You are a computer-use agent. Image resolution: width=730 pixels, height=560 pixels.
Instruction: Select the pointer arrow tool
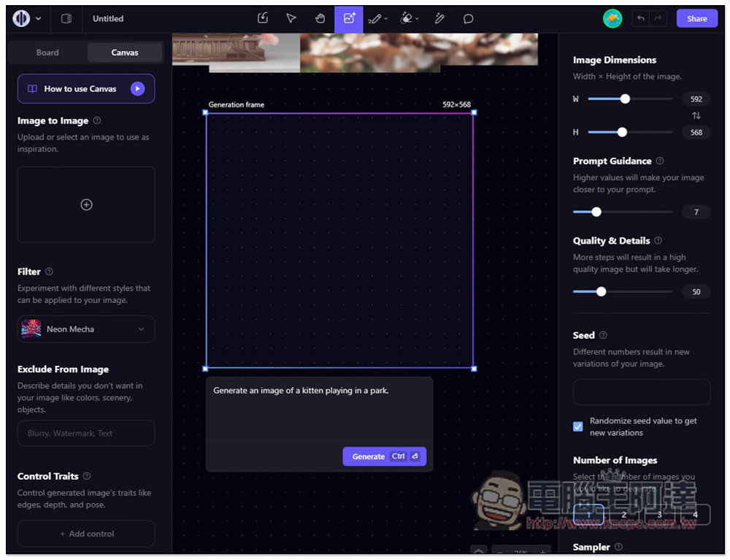pyautogui.click(x=291, y=19)
